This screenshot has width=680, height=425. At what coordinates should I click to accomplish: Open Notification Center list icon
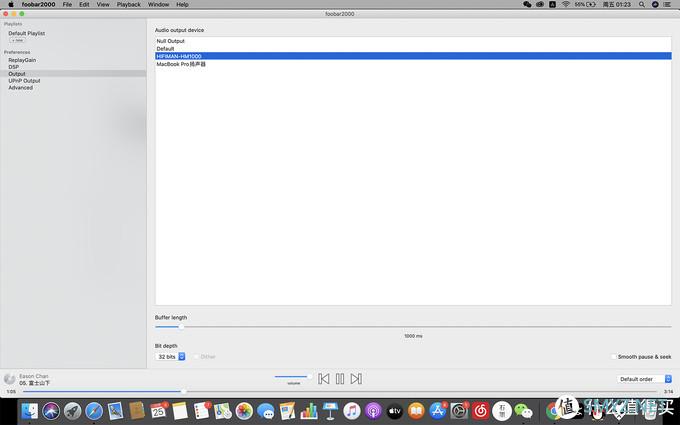point(667,4)
